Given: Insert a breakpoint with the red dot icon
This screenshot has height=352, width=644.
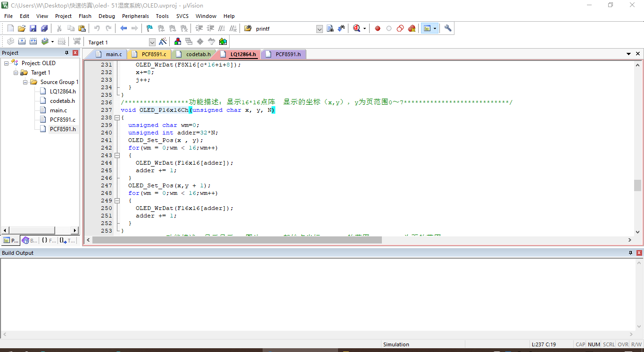Looking at the screenshot, I should coord(378,28).
